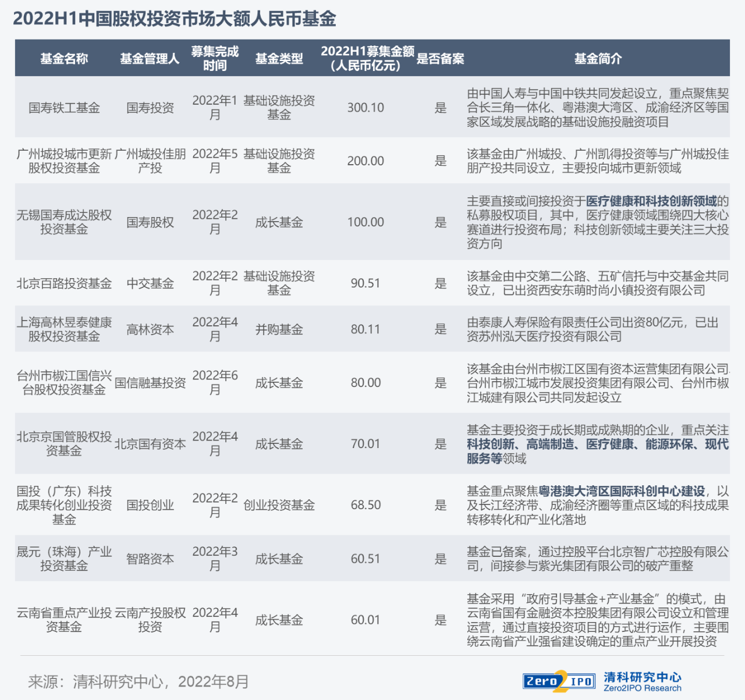Click the 创业投资基金 fund type cell
Image resolution: width=745 pixels, height=700 pixels.
click(279, 505)
